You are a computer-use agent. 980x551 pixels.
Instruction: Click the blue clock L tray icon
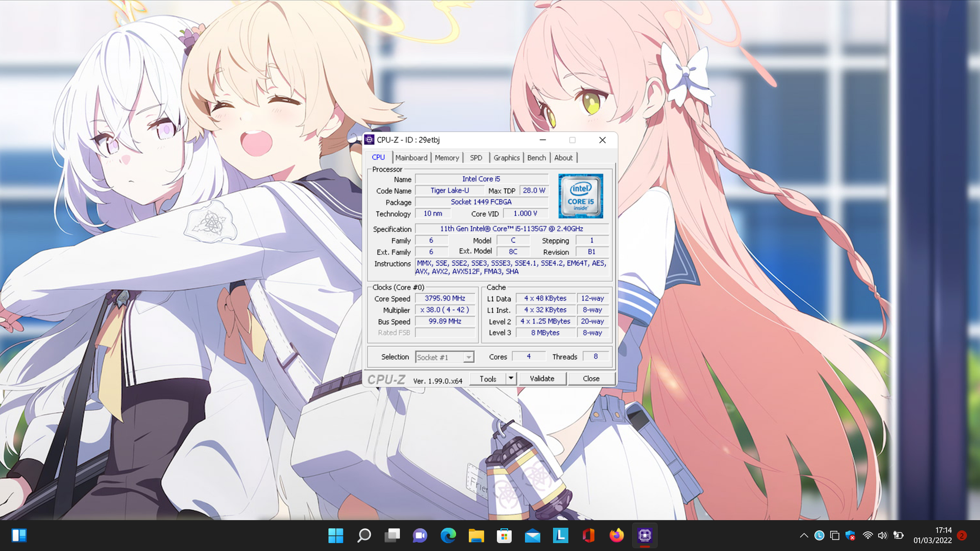click(819, 535)
